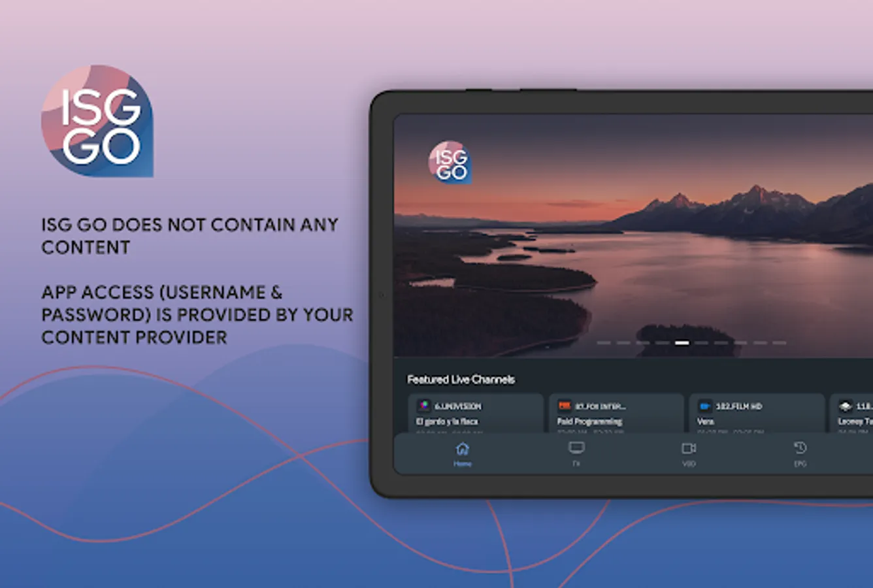
Task: Open the Paid Programming channel card
Action: tap(616, 413)
